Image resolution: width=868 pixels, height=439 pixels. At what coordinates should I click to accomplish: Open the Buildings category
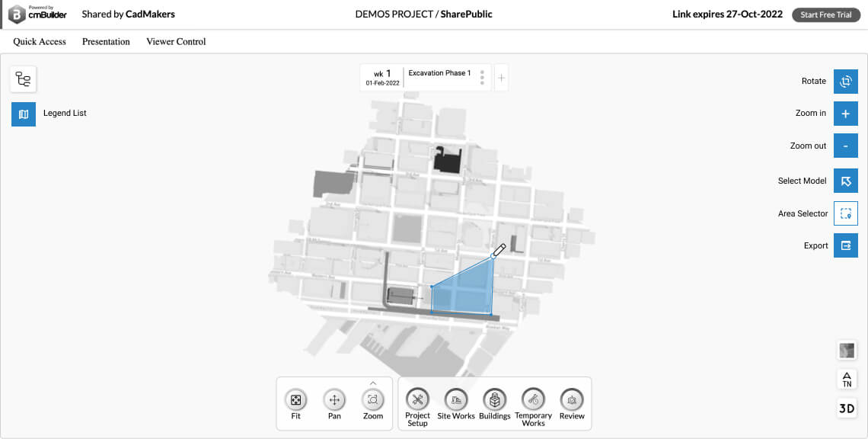(494, 399)
